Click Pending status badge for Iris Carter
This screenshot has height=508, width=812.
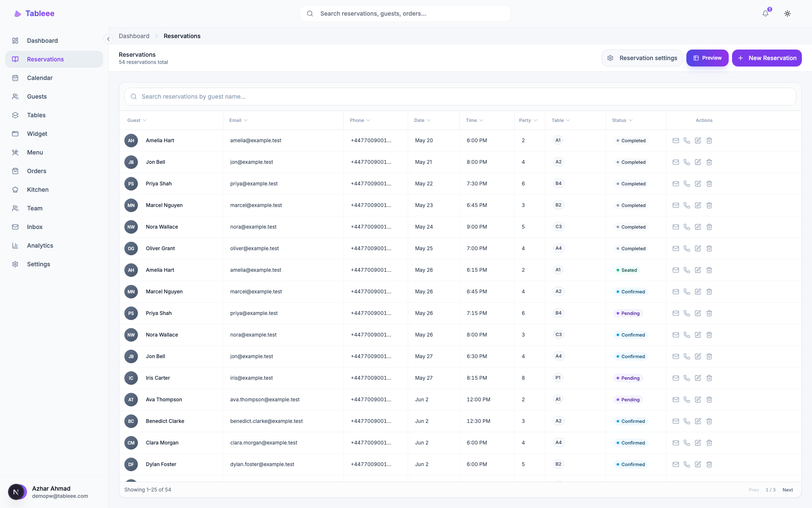pos(628,378)
